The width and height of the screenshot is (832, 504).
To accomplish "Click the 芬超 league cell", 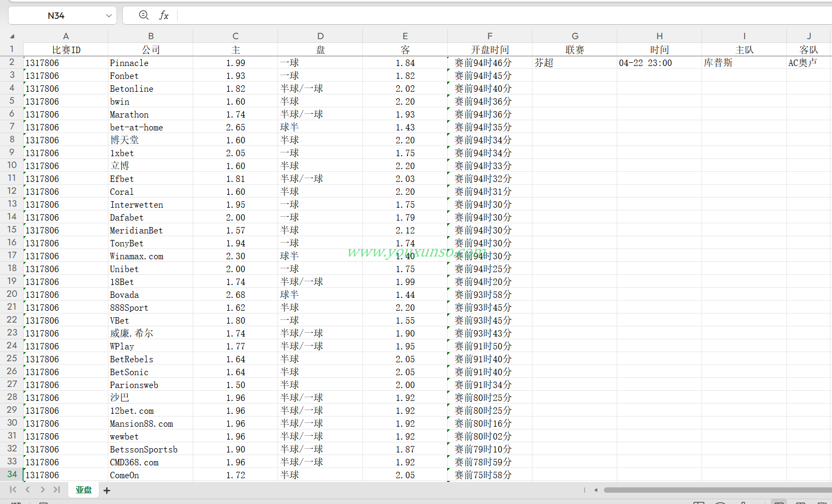I will (575, 63).
